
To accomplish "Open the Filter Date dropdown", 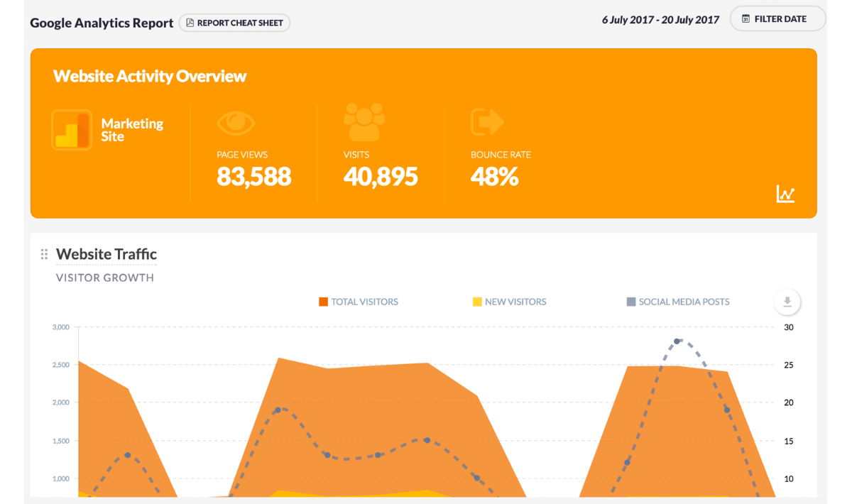I will [x=778, y=19].
